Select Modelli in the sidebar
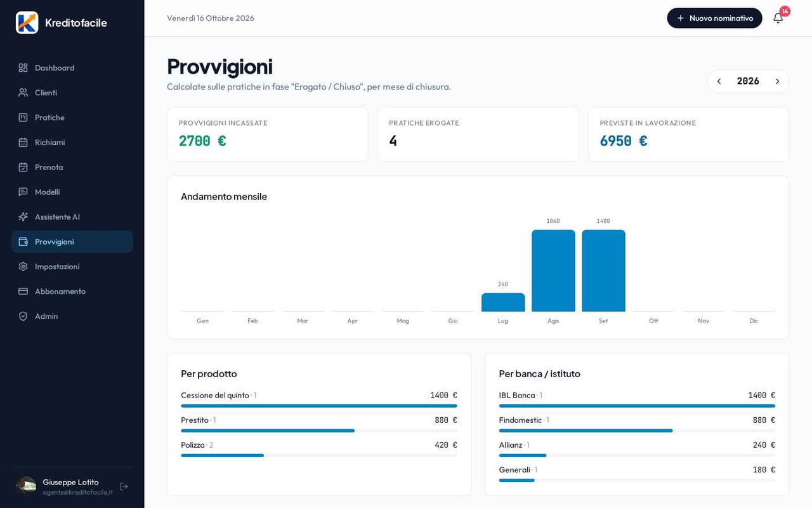This screenshot has height=508, width=812. pyautogui.click(x=72, y=192)
